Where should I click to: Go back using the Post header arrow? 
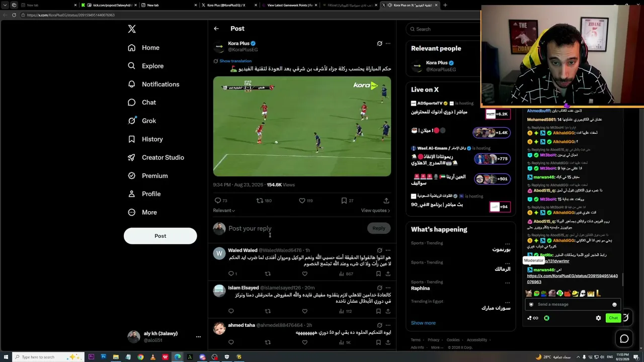point(216,29)
